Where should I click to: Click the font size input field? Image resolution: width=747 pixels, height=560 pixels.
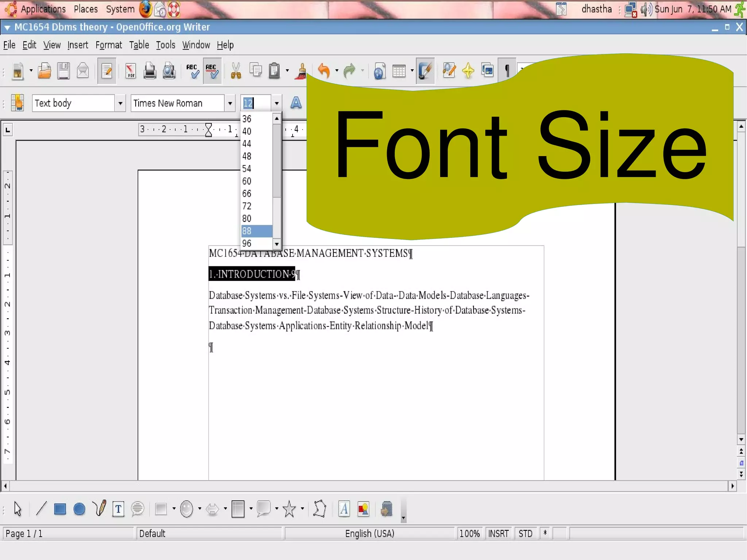coord(256,103)
